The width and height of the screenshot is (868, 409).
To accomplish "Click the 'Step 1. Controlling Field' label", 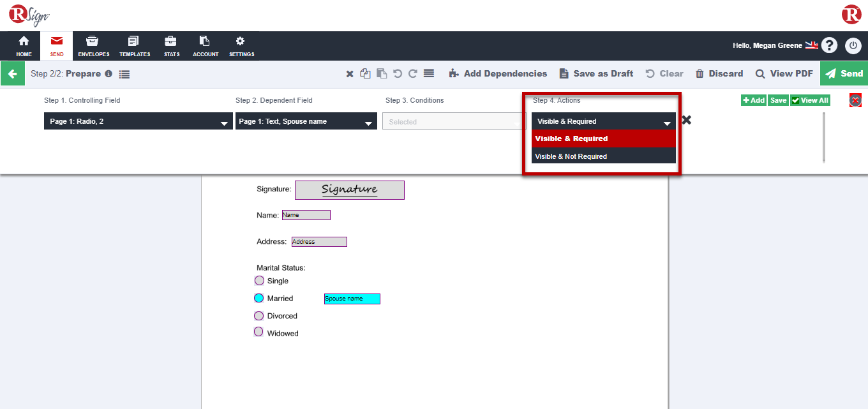I will (x=82, y=100).
